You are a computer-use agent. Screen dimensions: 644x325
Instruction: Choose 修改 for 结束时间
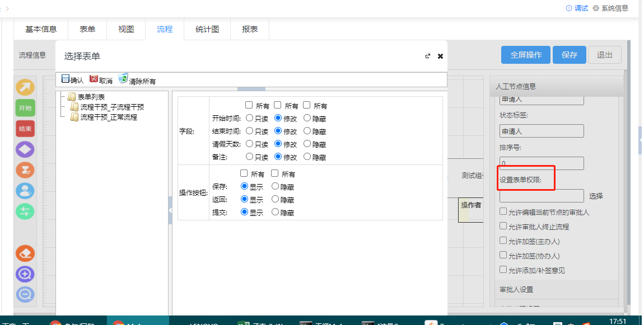278,131
